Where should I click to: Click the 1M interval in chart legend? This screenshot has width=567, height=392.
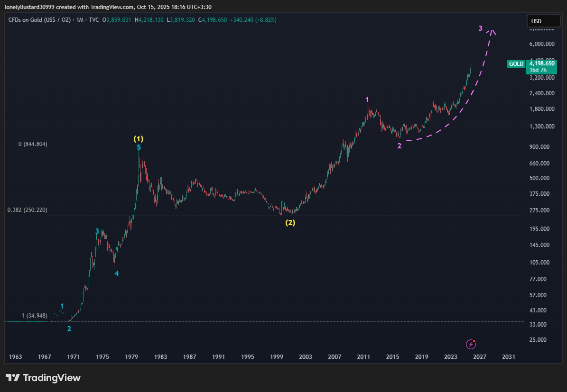[x=81, y=20]
